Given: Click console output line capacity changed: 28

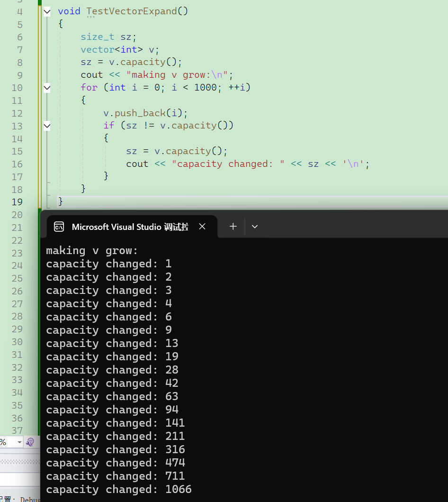Looking at the screenshot, I should [112, 370].
